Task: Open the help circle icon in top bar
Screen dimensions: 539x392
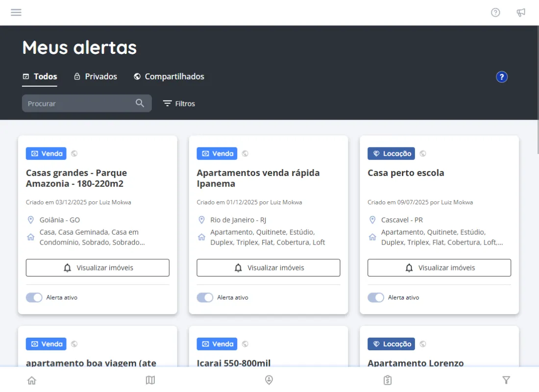Action: tap(495, 13)
